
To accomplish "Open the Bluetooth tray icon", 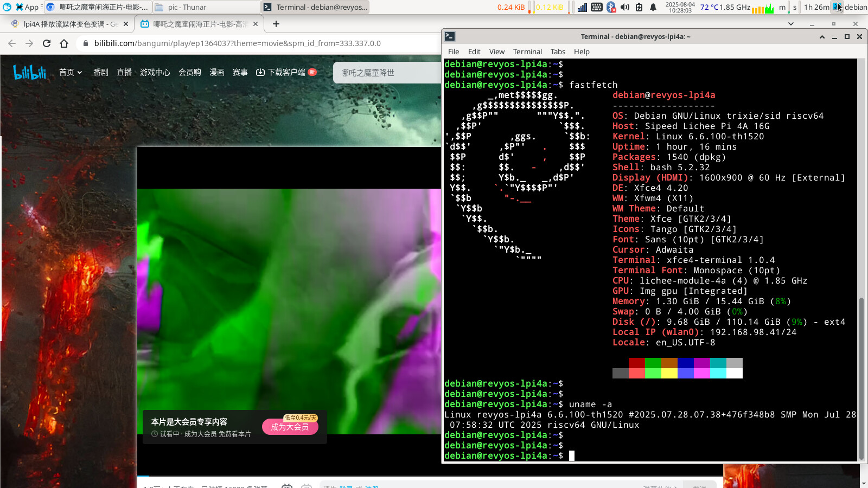I will (611, 7).
